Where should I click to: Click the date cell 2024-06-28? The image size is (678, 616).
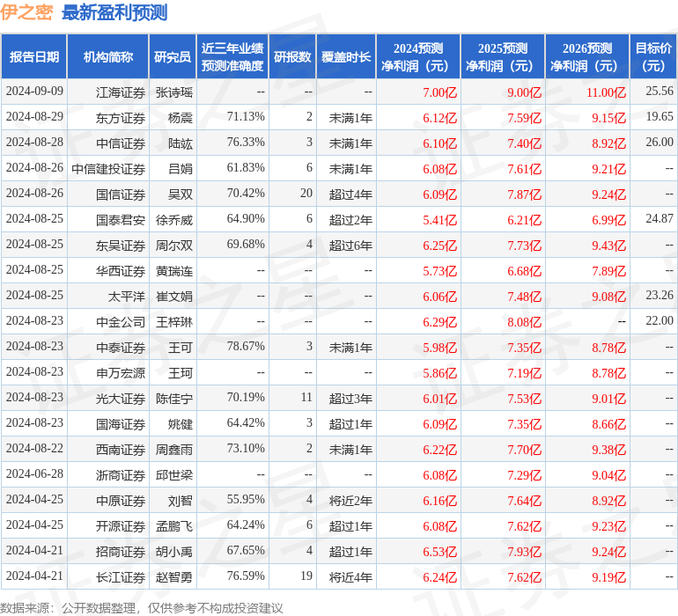pyautogui.click(x=34, y=473)
